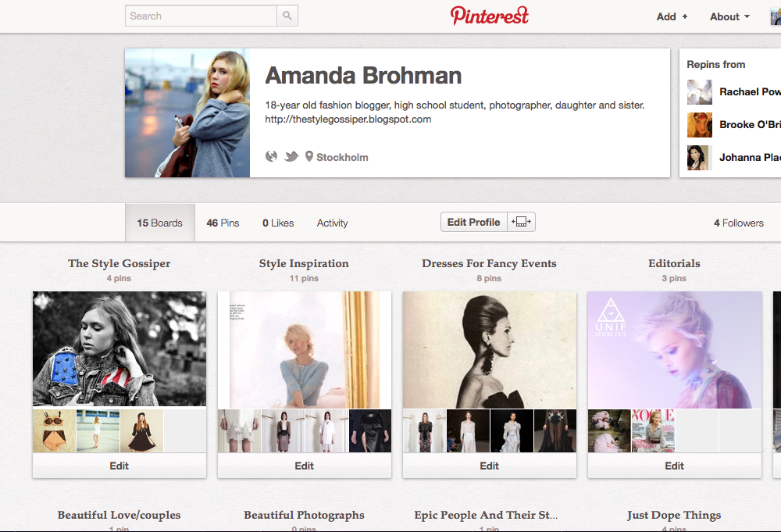Focus the Search input field
The width and height of the screenshot is (781, 532).
tap(201, 16)
